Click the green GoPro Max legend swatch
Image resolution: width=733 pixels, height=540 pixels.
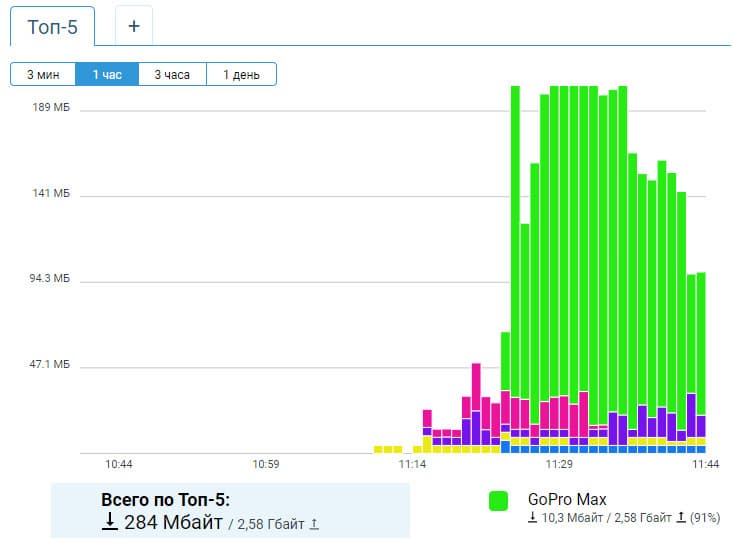pos(498,501)
